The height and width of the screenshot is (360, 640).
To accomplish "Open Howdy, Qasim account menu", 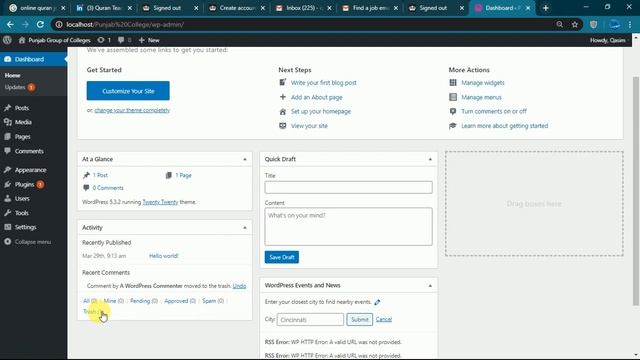I will coord(608,40).
